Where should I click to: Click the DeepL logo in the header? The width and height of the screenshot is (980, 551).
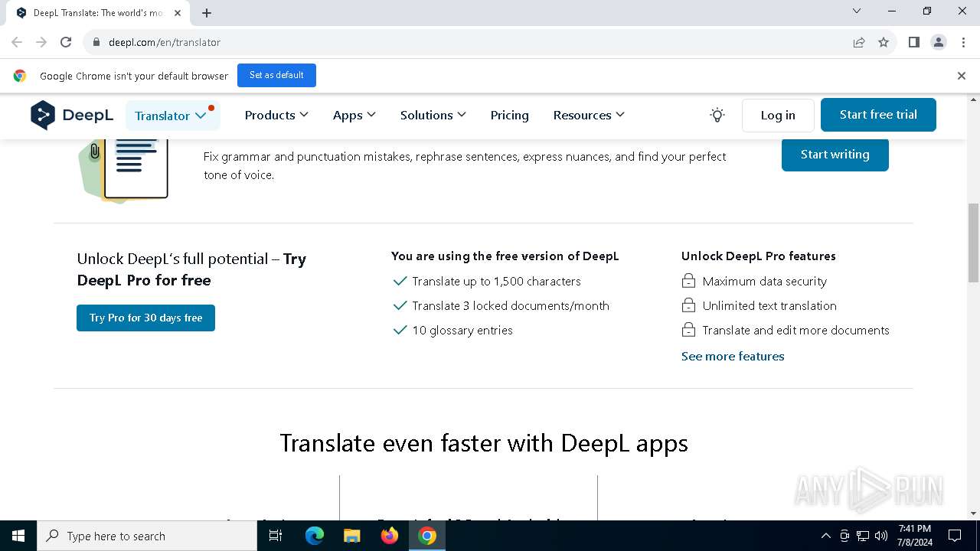pos(72,115)
